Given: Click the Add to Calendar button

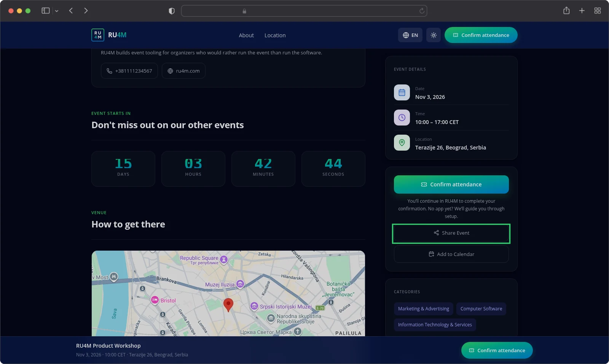Looking at the screenshot, I should pos(451,254).
